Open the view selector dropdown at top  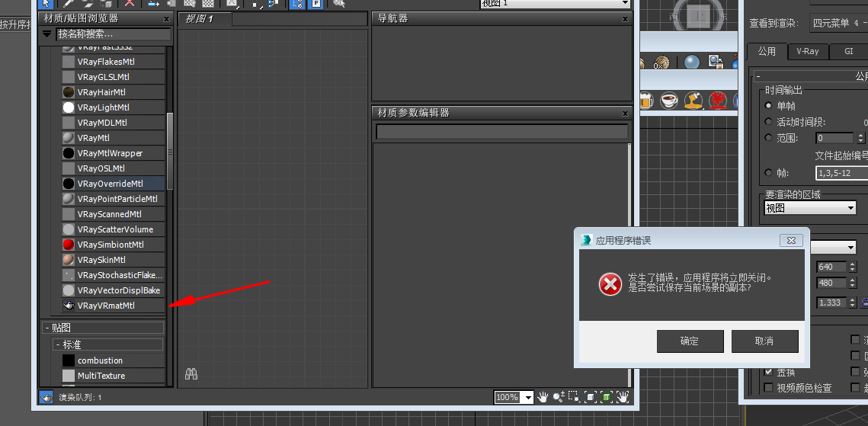pyautogui.click(x=556, y=3)
